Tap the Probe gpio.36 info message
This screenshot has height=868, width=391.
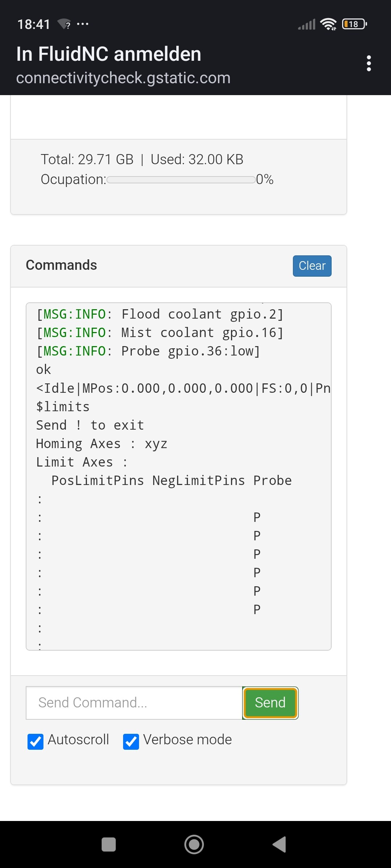[148, 351]
